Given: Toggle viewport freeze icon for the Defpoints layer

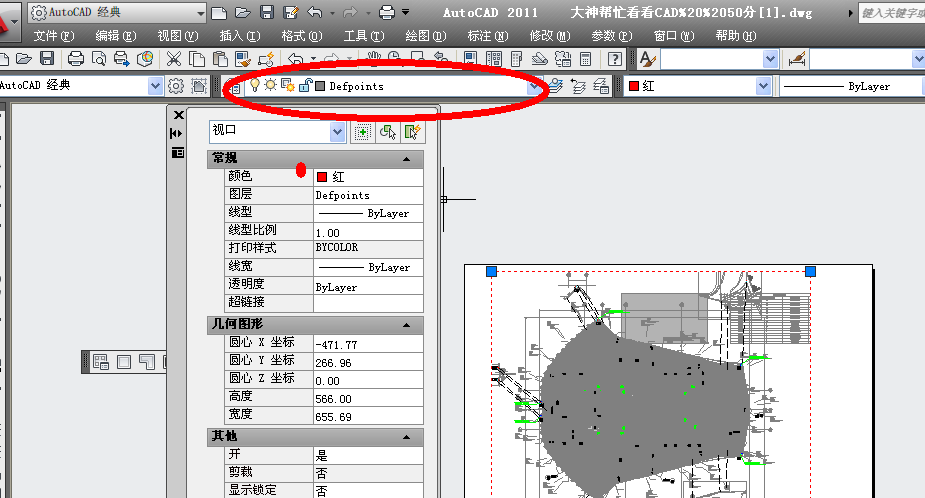Looking at the screenshot, I should 287,85.
